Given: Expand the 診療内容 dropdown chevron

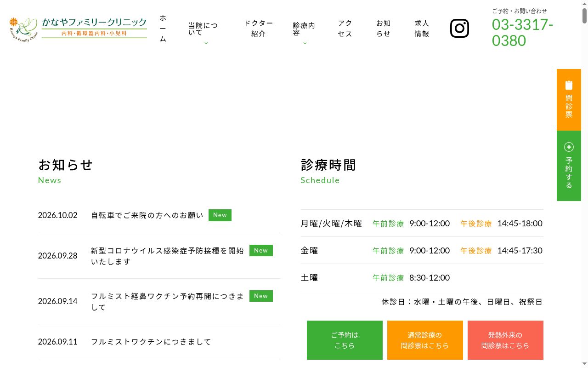Looking at the screenshot, I should pyautogui.click(x=305, y=43).
